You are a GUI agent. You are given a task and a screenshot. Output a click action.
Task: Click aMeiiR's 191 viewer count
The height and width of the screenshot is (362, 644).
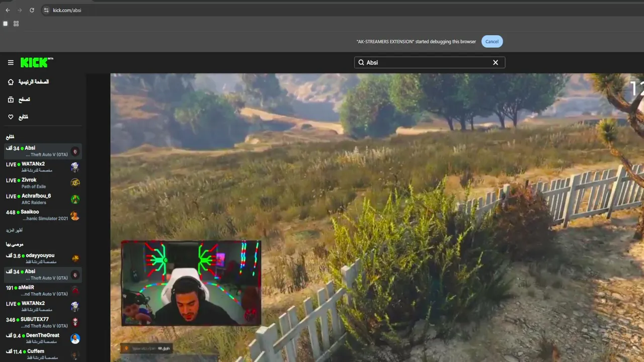[x=10, y=288]
